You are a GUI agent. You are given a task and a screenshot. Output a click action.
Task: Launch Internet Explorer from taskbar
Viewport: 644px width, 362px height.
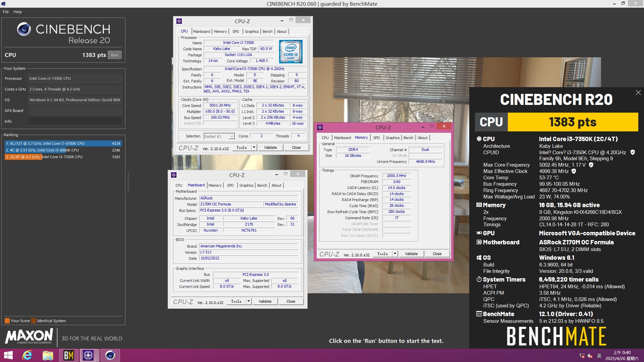[x=27, y=355]
